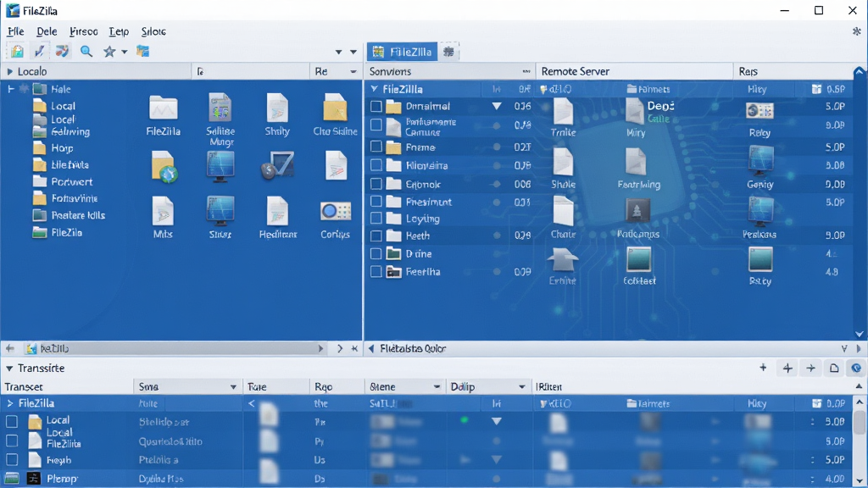
Task: Open the Hle menu
Action: (x=15, y=31)
